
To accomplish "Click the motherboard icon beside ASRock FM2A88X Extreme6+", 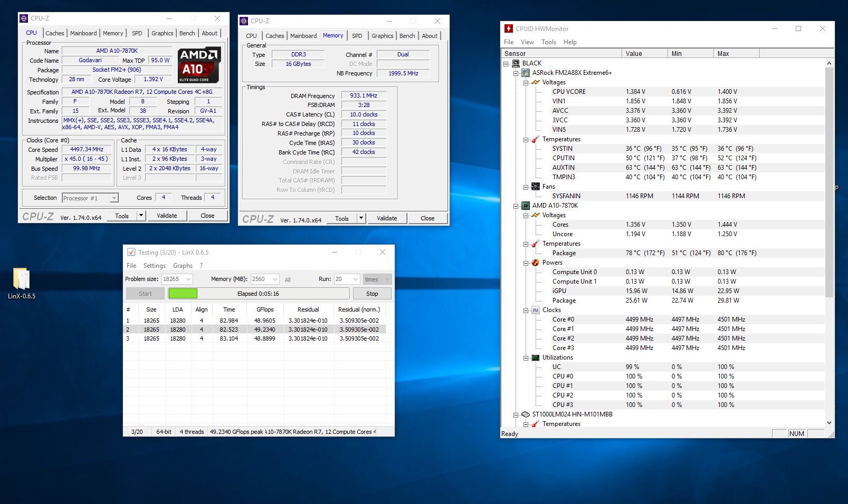I will point(526,73).
